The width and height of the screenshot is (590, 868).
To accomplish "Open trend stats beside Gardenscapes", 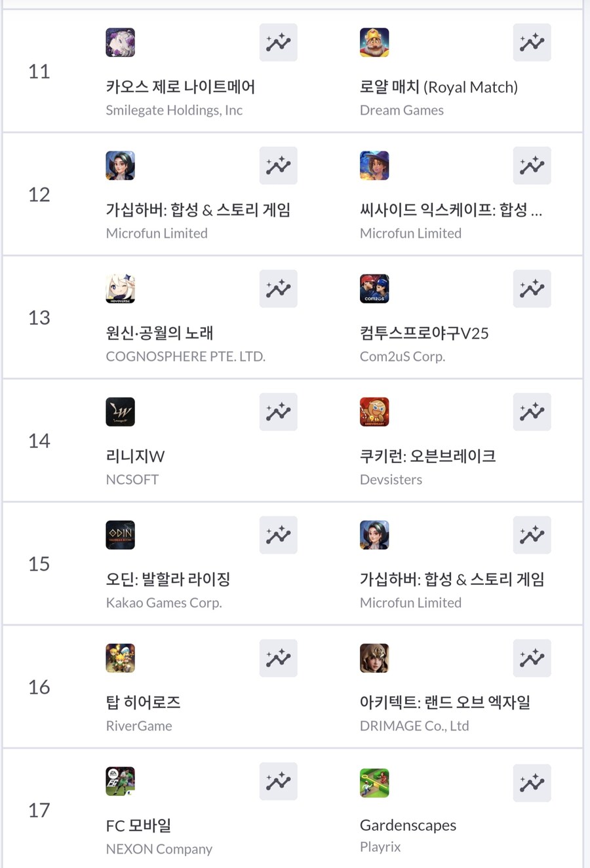I will (532, 782).
